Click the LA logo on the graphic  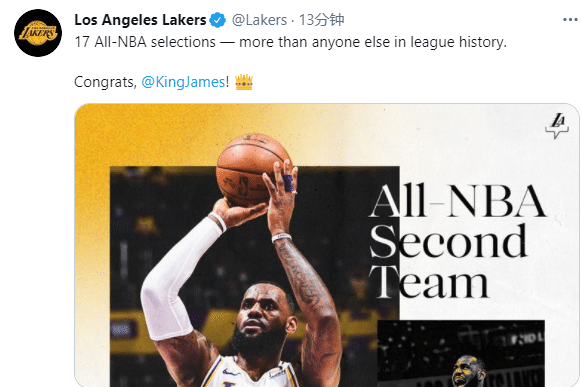557,126
